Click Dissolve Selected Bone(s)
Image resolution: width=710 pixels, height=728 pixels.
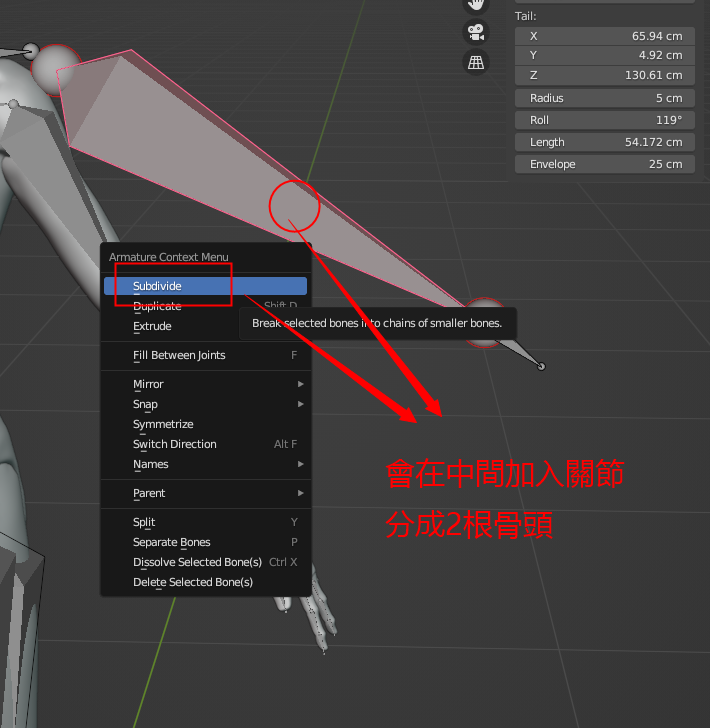pos(197,562)
